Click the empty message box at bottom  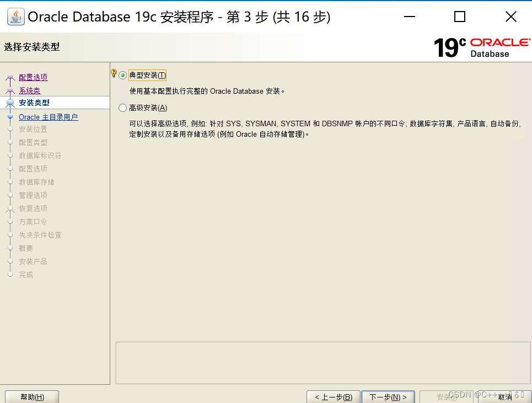(x=324, y=363)
